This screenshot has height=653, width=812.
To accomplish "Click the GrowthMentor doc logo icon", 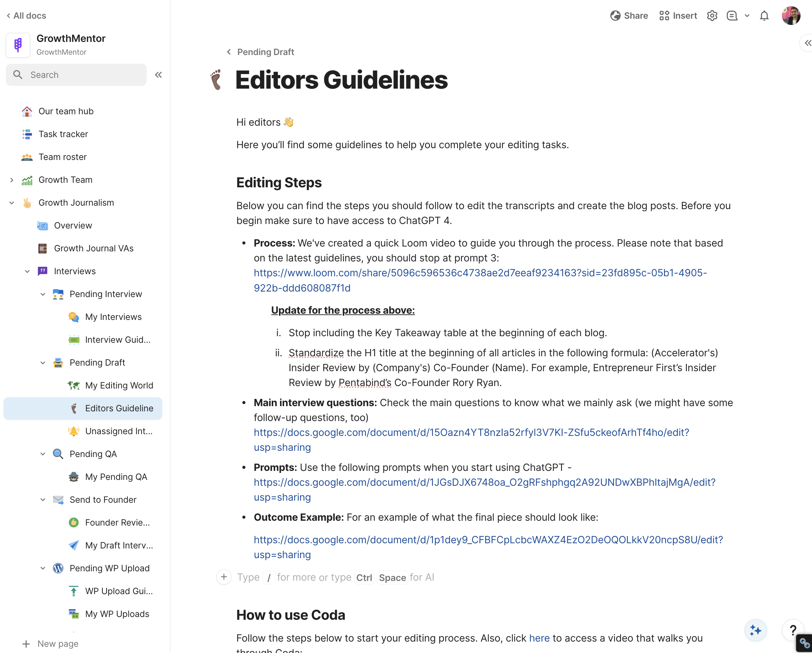I will pos(18,45).
